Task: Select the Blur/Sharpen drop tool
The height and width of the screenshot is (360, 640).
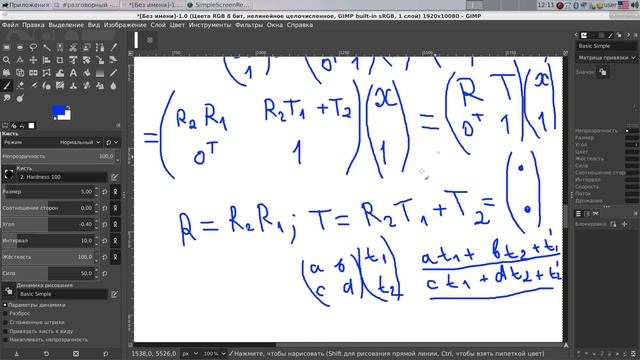Action: coord(113,85)
